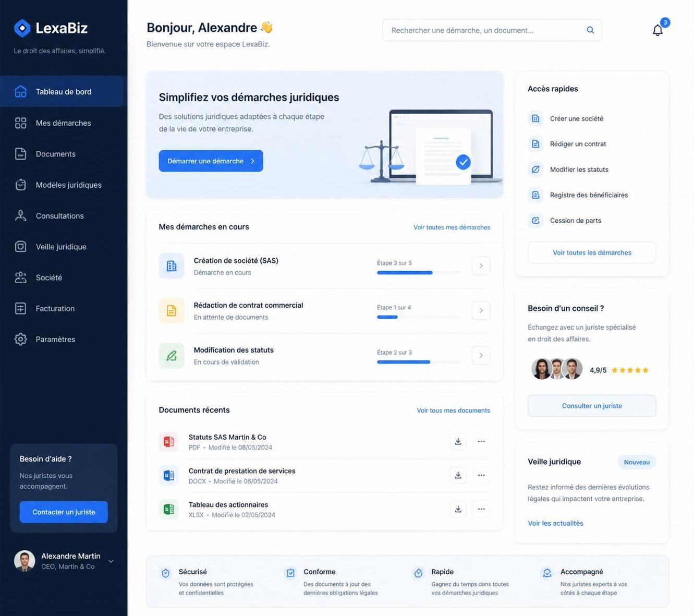Open Voir les actualités link

coord(555,523)
